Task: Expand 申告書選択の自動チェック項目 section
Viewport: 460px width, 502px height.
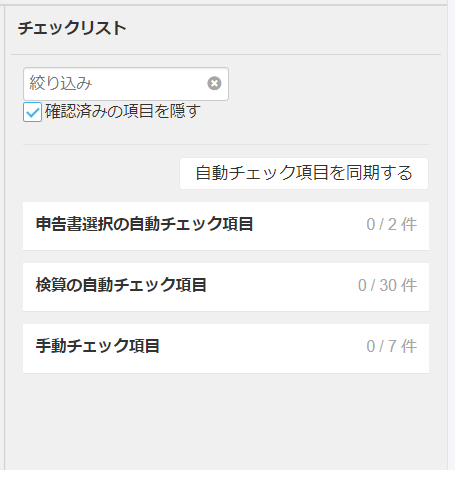Action: click(226, 226)
